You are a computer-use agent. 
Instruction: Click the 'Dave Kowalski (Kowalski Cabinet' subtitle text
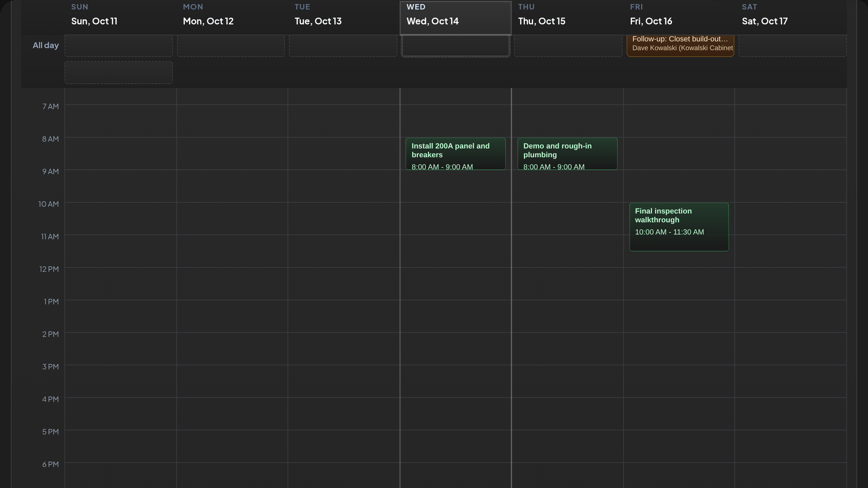(683, 48)
